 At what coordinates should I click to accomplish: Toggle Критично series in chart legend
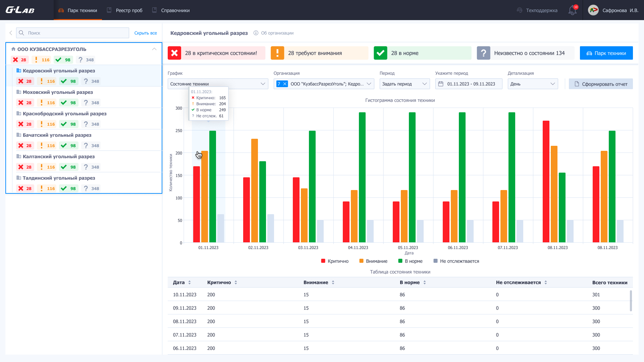tap(335, 261)
